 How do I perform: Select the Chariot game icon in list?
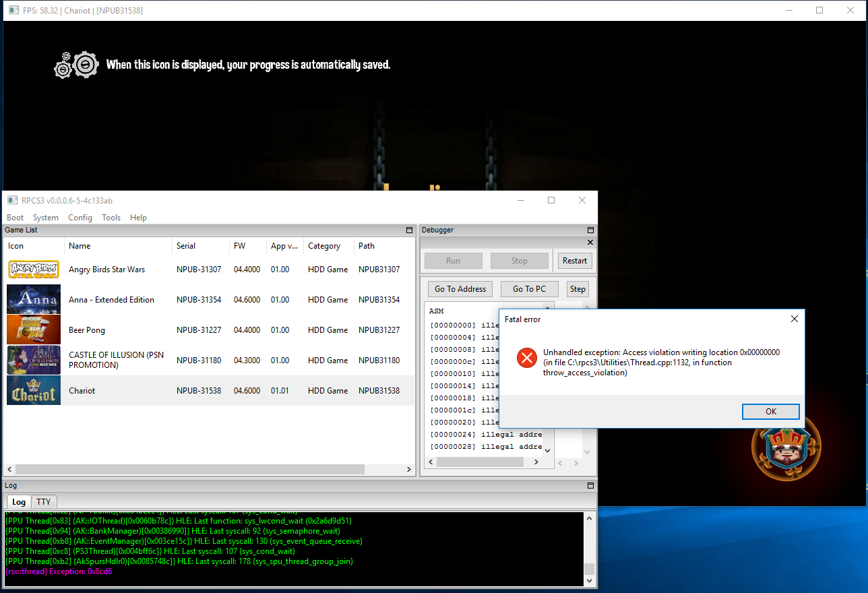tap(34, 391)
